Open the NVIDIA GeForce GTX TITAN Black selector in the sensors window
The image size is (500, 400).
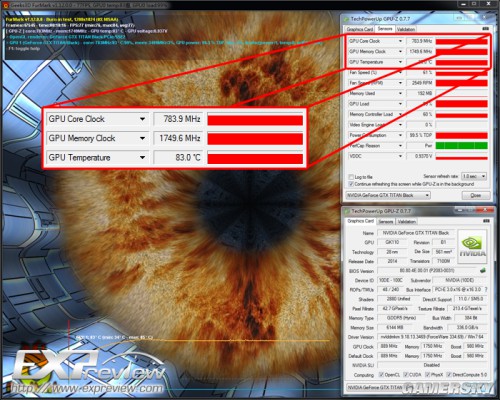388,195
